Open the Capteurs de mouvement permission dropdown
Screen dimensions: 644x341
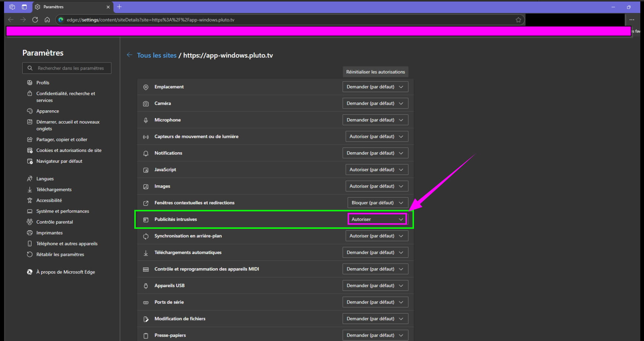377,136
